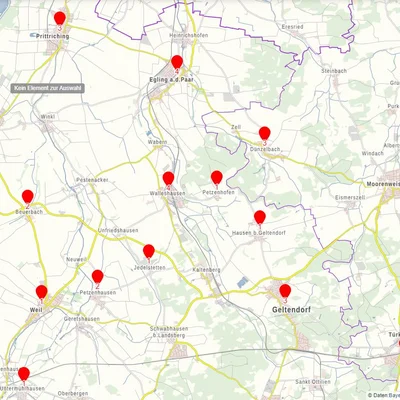Viewport: 400px width, 400px height.
Task: Select the map pin at Weil
Action: (42, 292)
